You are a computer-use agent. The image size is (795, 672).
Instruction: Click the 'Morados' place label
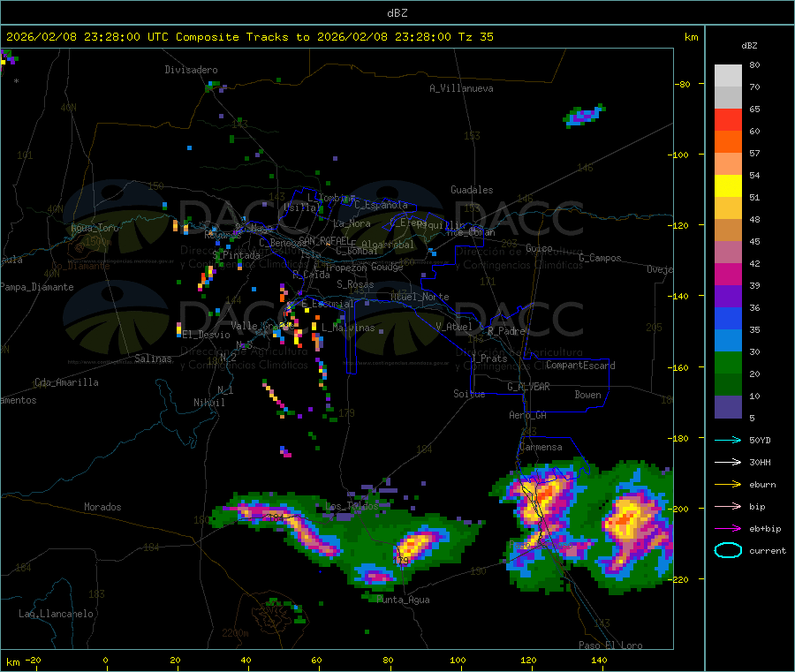tap(102, 507)
